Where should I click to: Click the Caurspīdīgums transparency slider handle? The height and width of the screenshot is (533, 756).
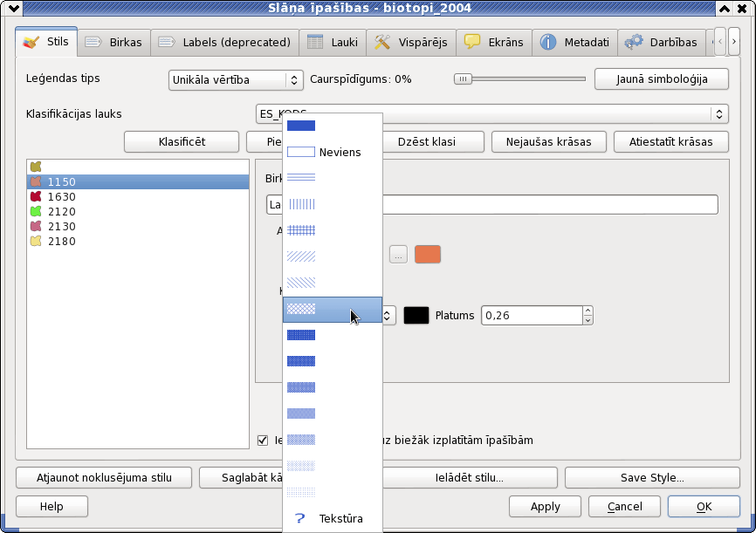pos(463,79)
